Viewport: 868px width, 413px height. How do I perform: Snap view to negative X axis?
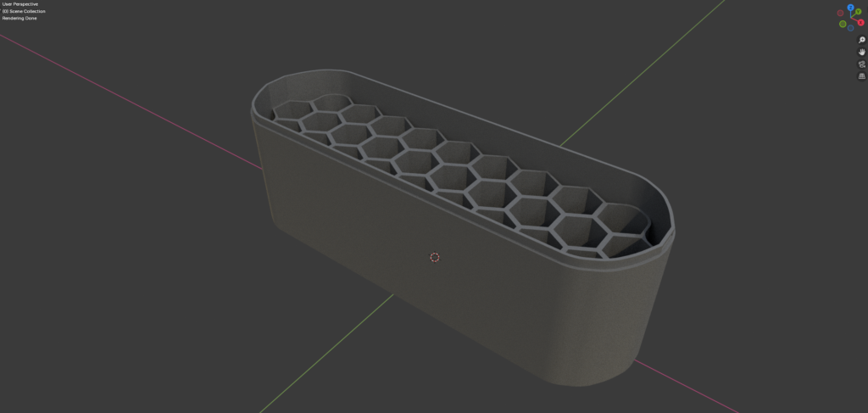[x=841, y=13]
